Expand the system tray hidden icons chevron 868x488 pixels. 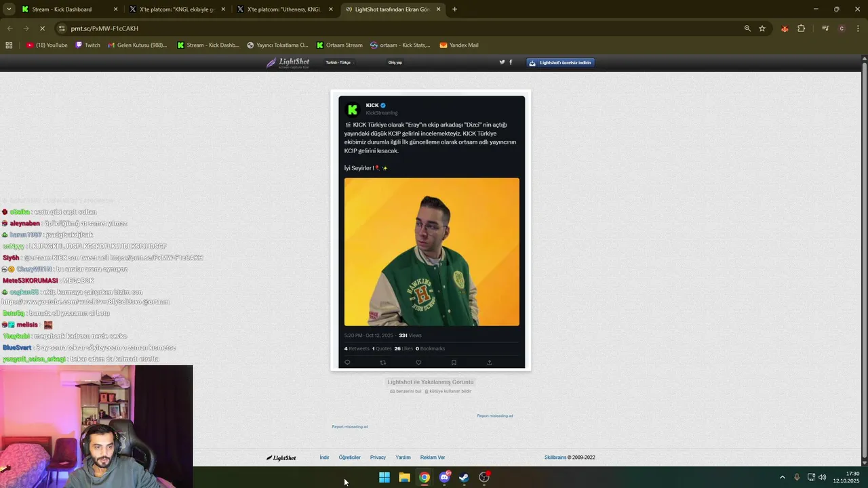782,477
